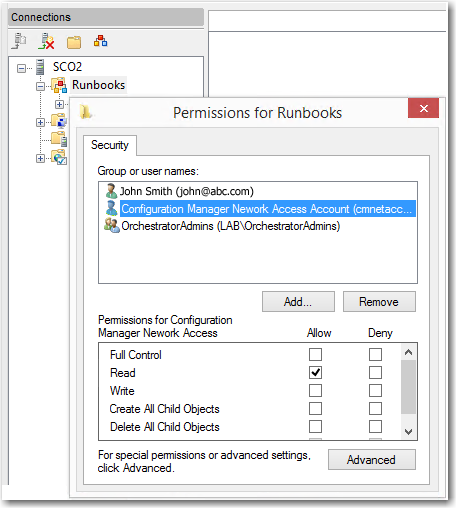Click the disconnect server icon with red X
This screenshot has height=508, width=456.
46,41
